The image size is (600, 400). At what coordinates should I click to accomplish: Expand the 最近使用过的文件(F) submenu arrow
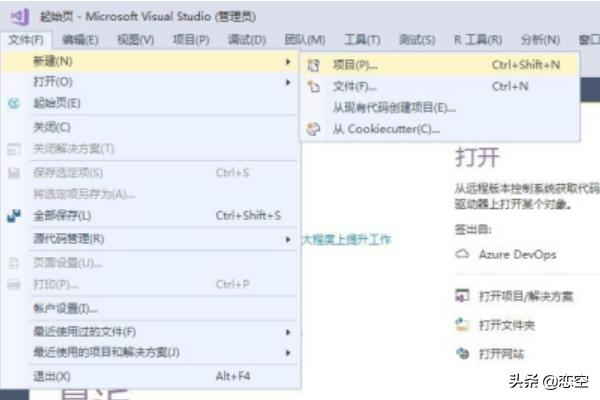pyautogui.click(x=288, y=332)
